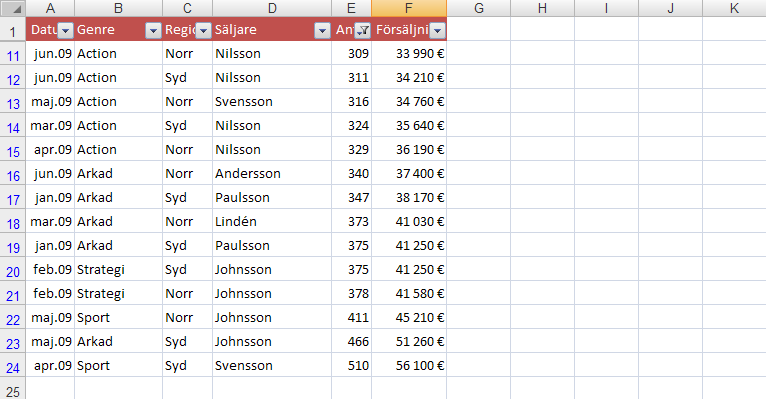Select column E header
This screenshot has height=399, width=766.
point(351,8)
